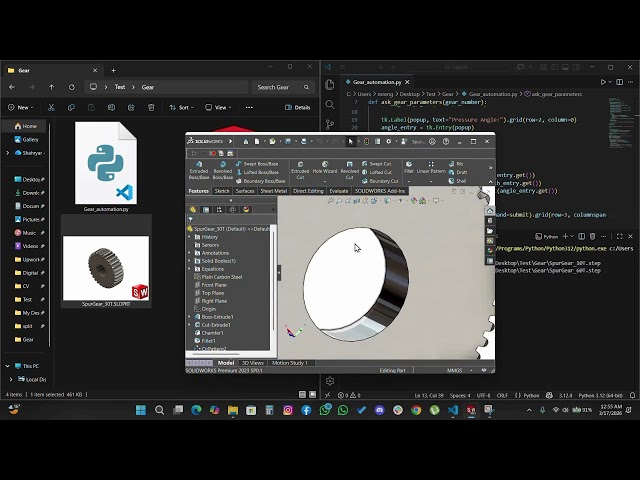This screenshot has height=480, width=640.
Task: Toggle Details pane in File Explorer
Action: tap(298, 107)
